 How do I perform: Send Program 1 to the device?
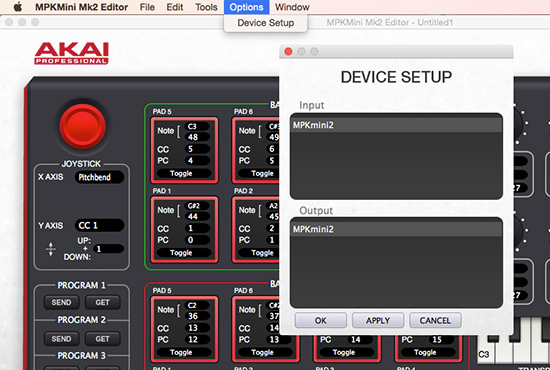click(61, 302)
